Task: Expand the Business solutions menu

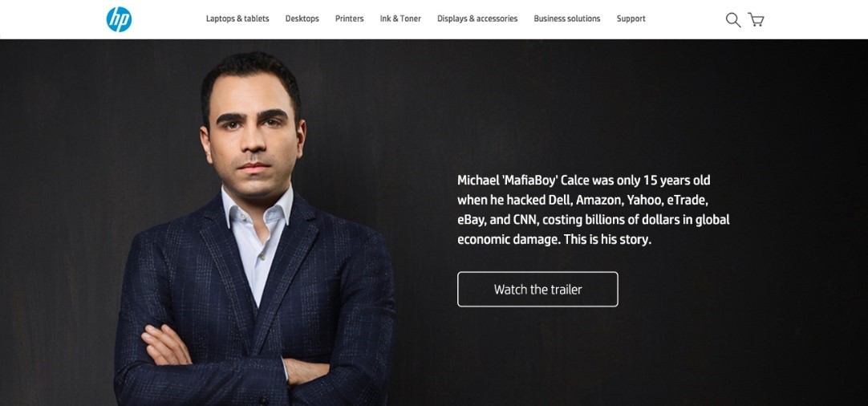Action: pos(567,18)
